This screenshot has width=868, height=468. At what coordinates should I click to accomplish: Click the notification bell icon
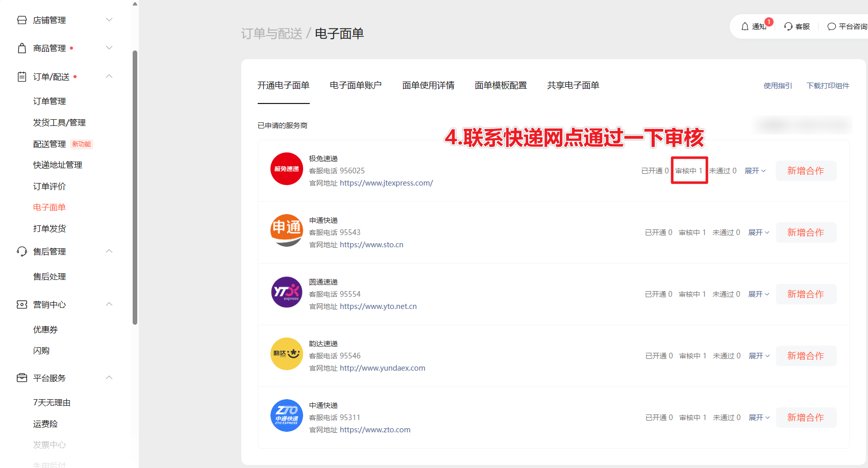745,27
